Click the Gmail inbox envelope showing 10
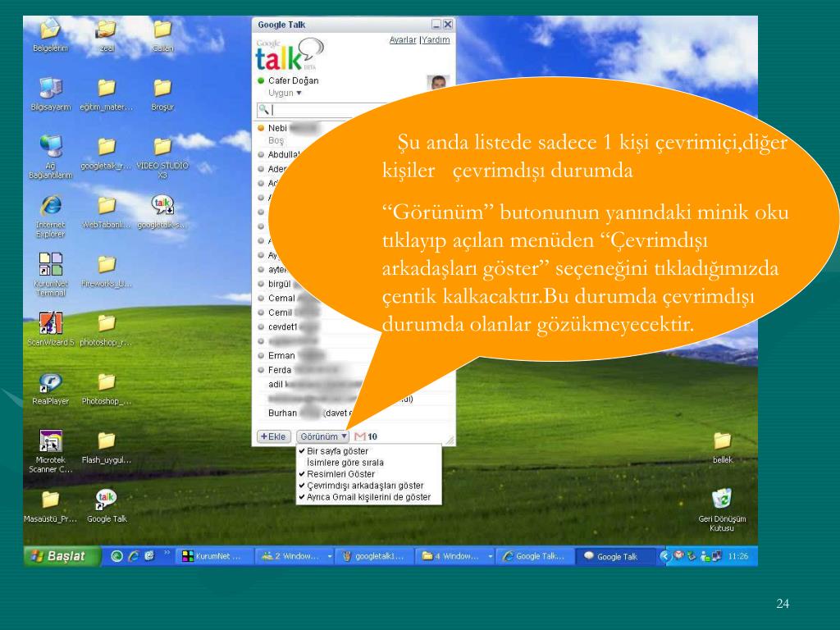This screenshot has width=840, height=630. [366, 436]
